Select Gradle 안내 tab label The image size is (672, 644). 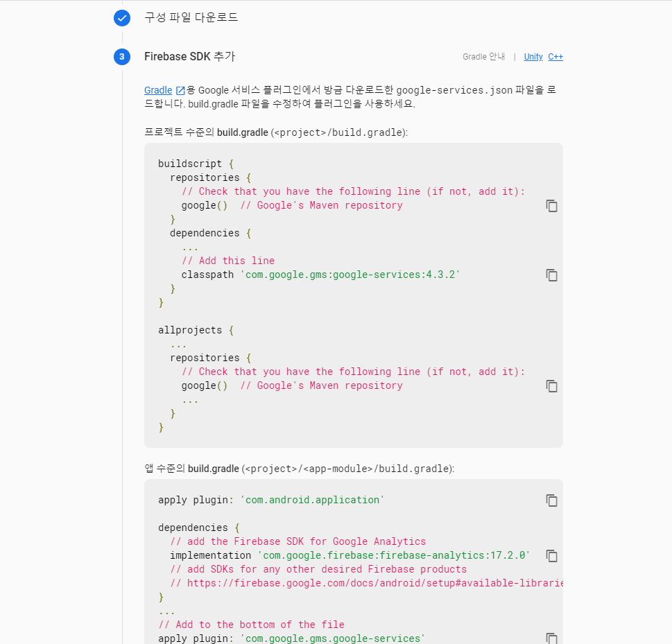coord(484,57)
